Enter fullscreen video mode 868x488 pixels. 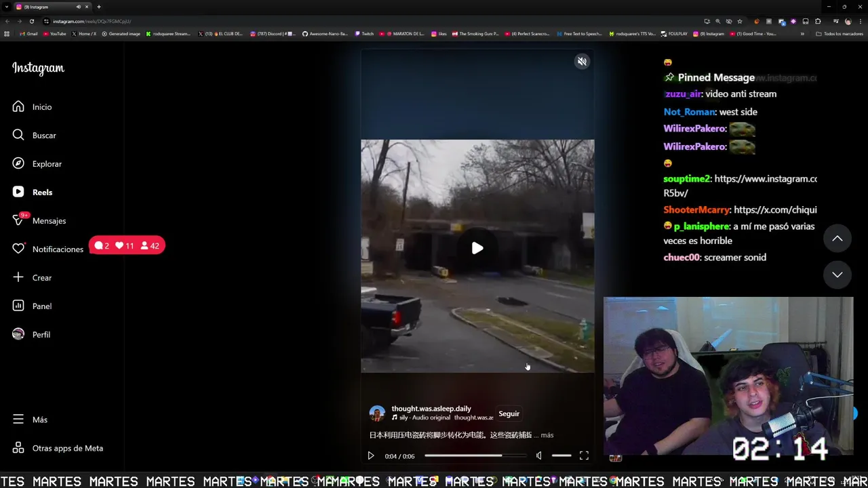tap(584, 456)
